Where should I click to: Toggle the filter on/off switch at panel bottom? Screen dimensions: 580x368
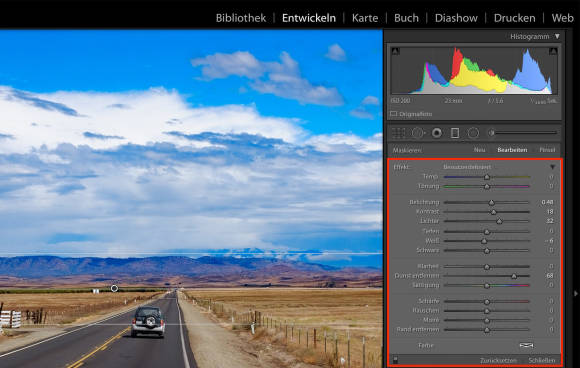click(395, 359)
